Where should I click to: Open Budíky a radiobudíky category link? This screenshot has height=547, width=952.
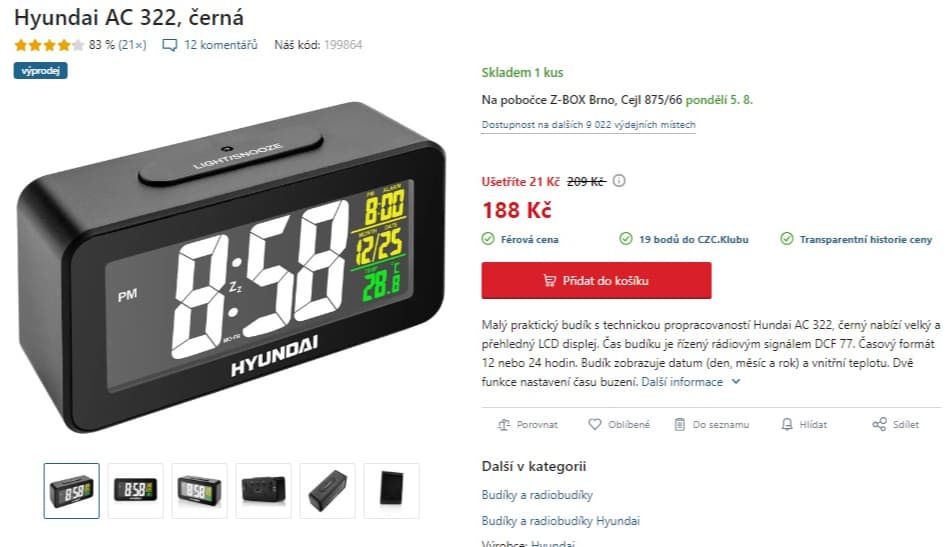[x=537, y=495]
